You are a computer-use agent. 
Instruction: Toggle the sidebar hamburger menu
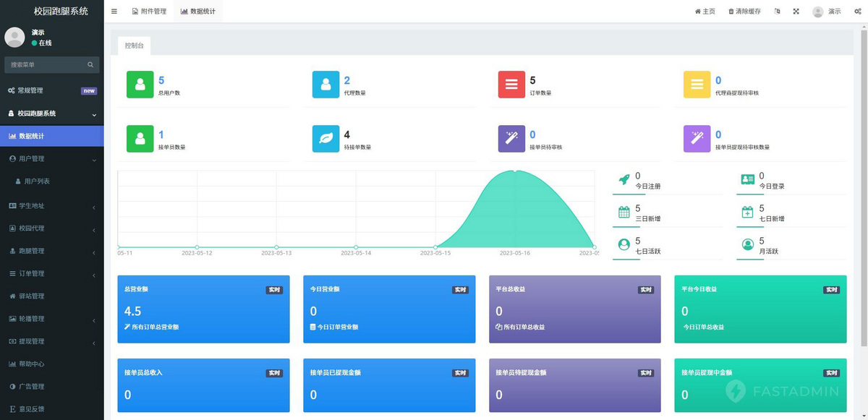point(114,12)
